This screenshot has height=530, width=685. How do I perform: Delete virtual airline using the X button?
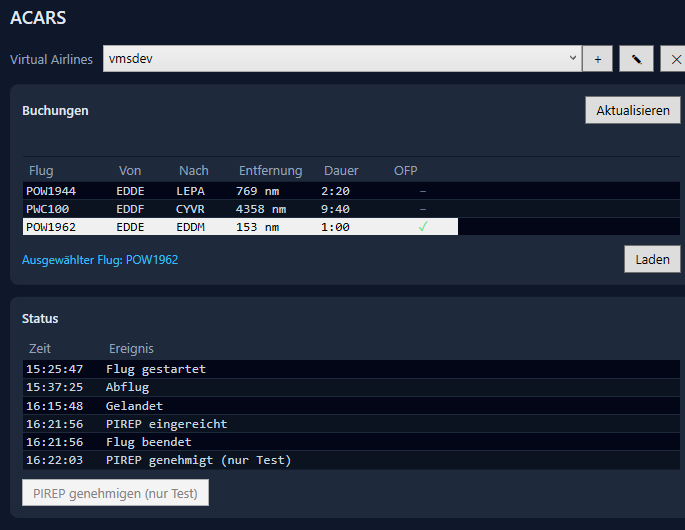point(675,59)
